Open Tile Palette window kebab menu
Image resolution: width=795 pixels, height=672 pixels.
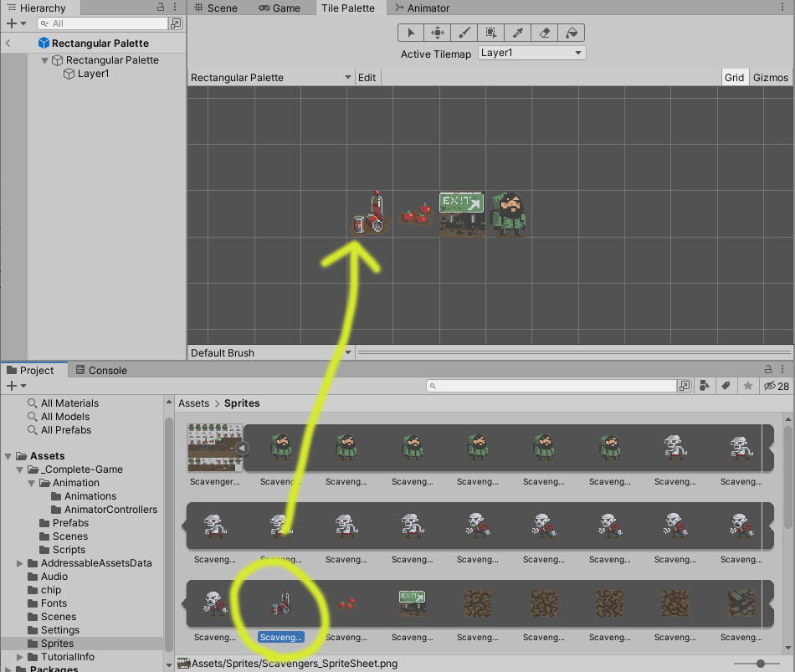tap(782, 7)
